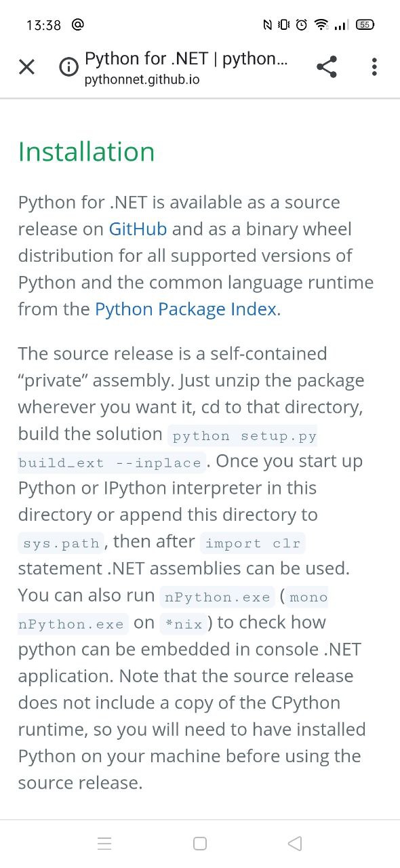Tap the 'sys.path' code snippet

tap(62, 543)
